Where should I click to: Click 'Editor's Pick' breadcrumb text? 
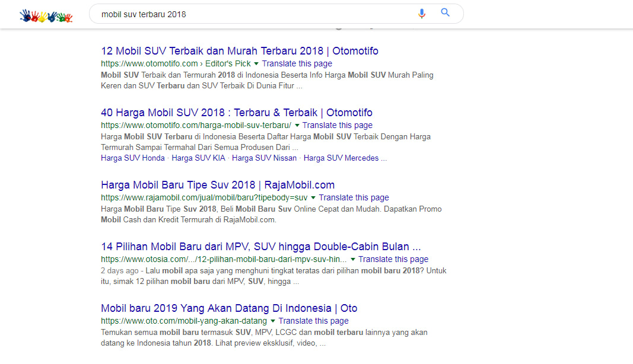pos(228,63)
